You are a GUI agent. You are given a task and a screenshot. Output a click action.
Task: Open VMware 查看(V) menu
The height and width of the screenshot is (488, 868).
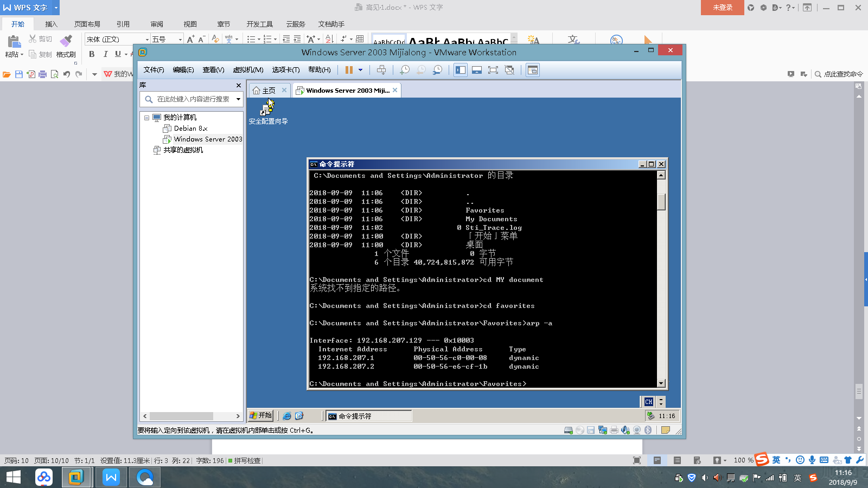[213, 70]
